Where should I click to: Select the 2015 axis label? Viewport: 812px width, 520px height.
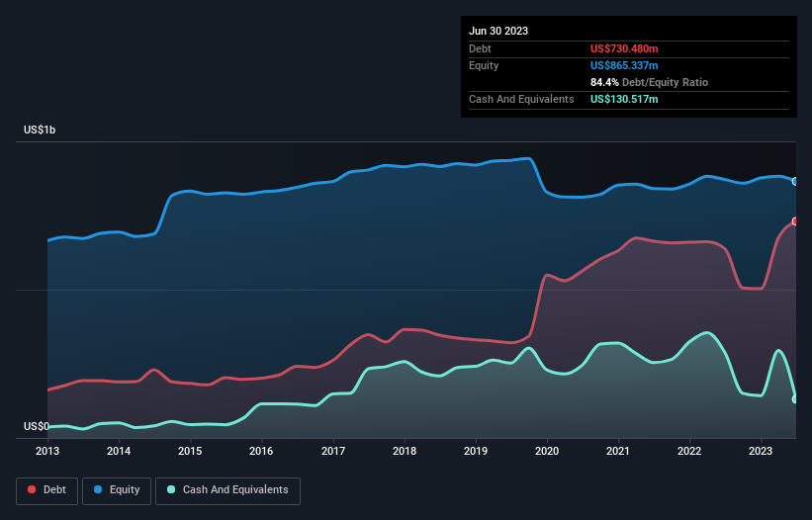(x=190, y=451)
